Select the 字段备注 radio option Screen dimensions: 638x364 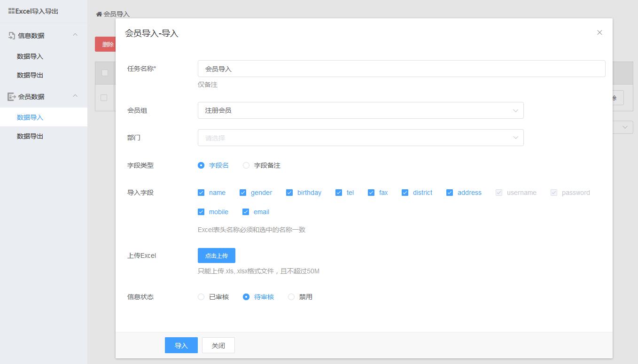[x=246, y=165]
